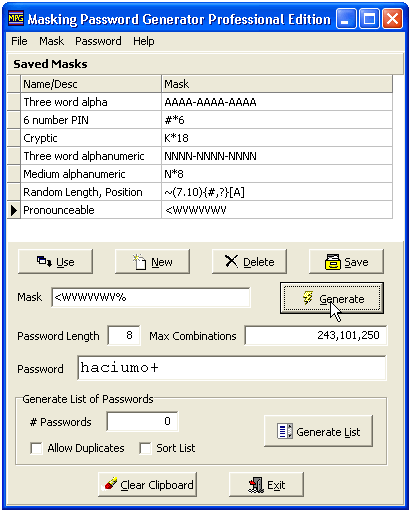The height and width of the screenshot is (512, 411).
Task: Open the Mask menu
Action: 51,41
